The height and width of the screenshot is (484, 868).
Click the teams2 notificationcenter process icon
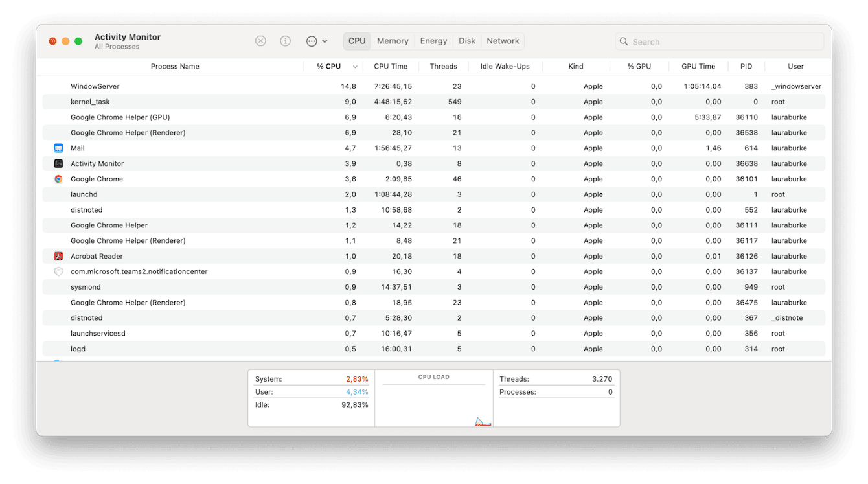click(x=58, y=271)
